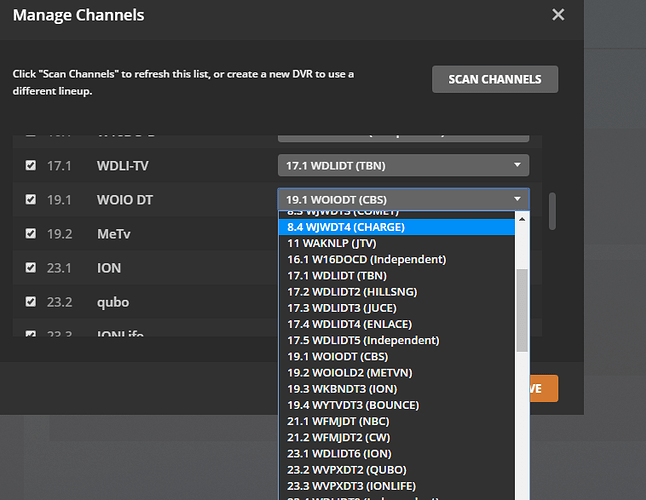Select 8.4 WJWDT4 (CHARGE) from the list
Viewport: 646px width, 500px height.
coord(397,227)
